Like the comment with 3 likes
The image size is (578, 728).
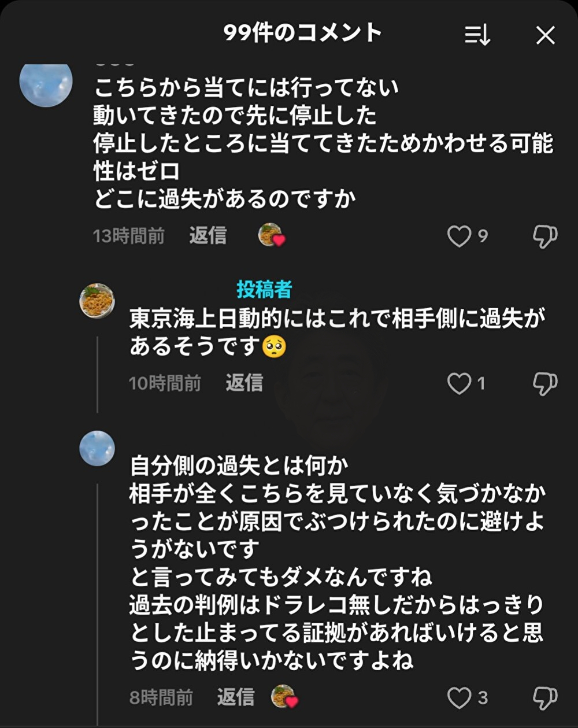pos(460,698)
